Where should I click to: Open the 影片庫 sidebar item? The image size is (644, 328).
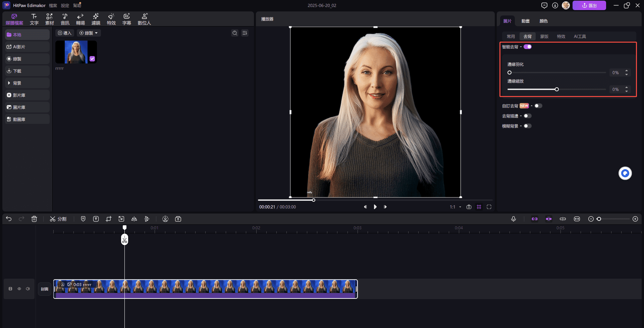click(x=27, y=95)
